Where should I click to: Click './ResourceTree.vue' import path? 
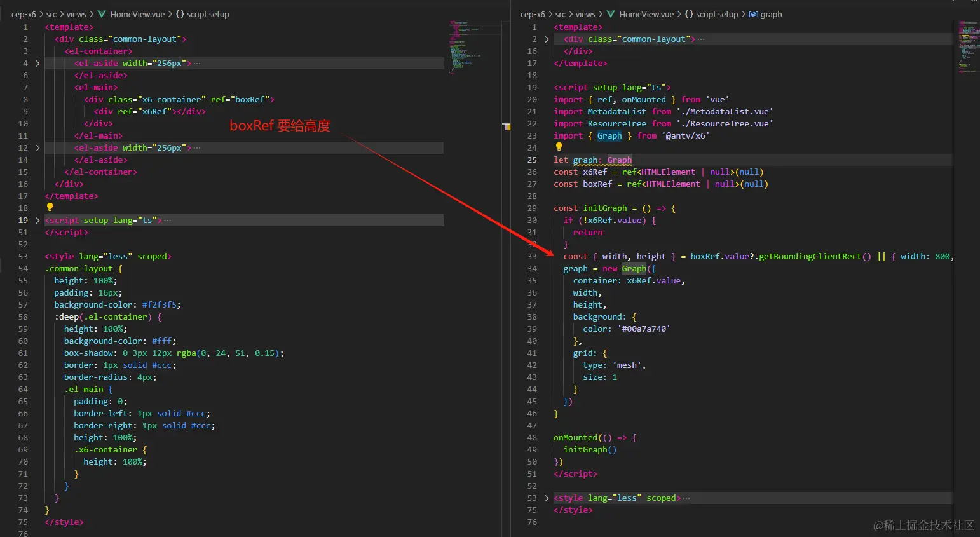point(725,124)
